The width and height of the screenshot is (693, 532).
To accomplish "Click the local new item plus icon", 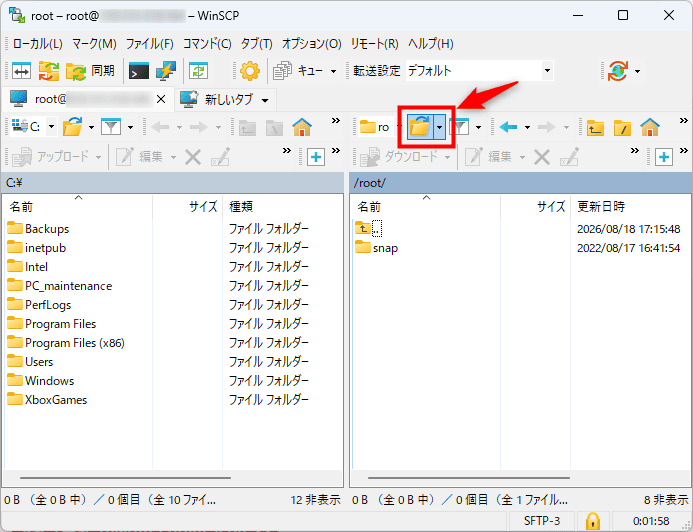I will tap(316, 157).
